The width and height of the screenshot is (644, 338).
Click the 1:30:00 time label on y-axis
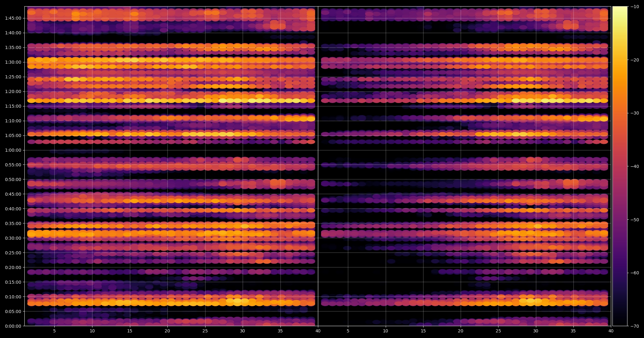pos(13,62)
